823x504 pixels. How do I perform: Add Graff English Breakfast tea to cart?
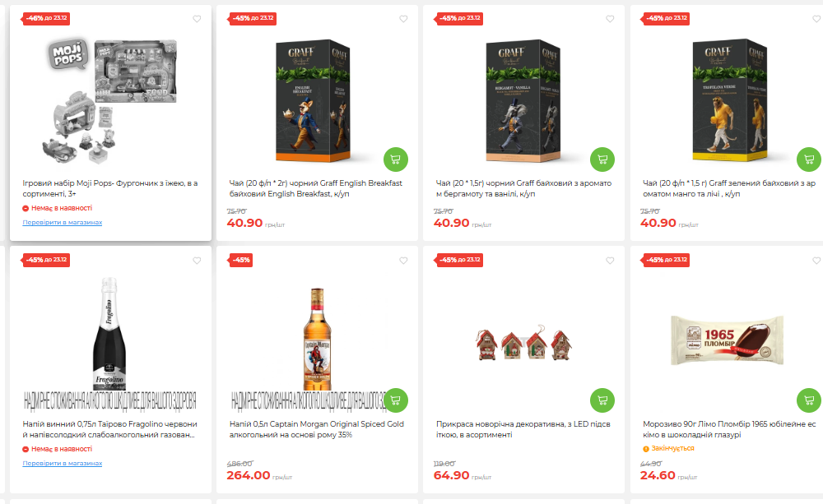click(x=396, y=160)
